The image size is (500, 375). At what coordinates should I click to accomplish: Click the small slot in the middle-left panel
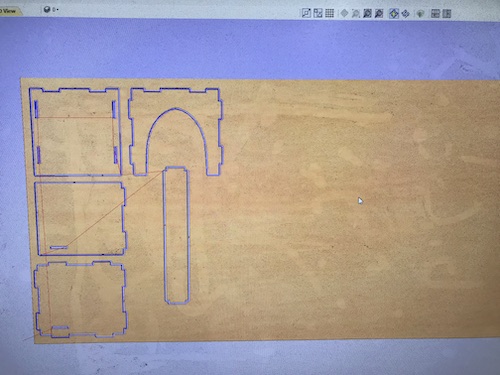pyautogui.click(x=59, y=247)
